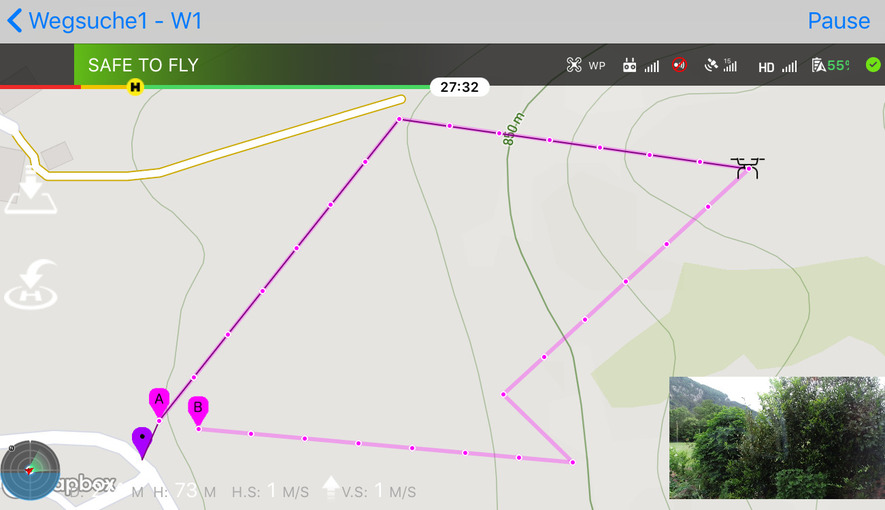This screenshot has height=510, width=885.
Task: Open battery status showing 55%
Action: point(830,65)
